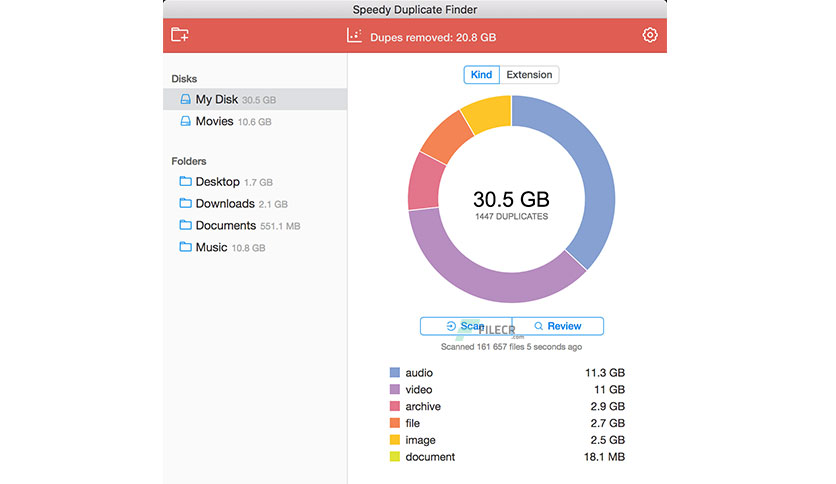Screen dimensions: 836x484
Task: Click the '30.5 GB' total in chart center
Action: [x=511, y=199]
